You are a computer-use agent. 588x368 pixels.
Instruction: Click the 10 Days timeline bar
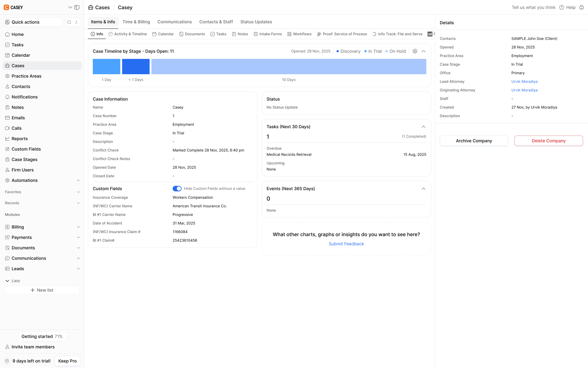[x=289, y=67]
